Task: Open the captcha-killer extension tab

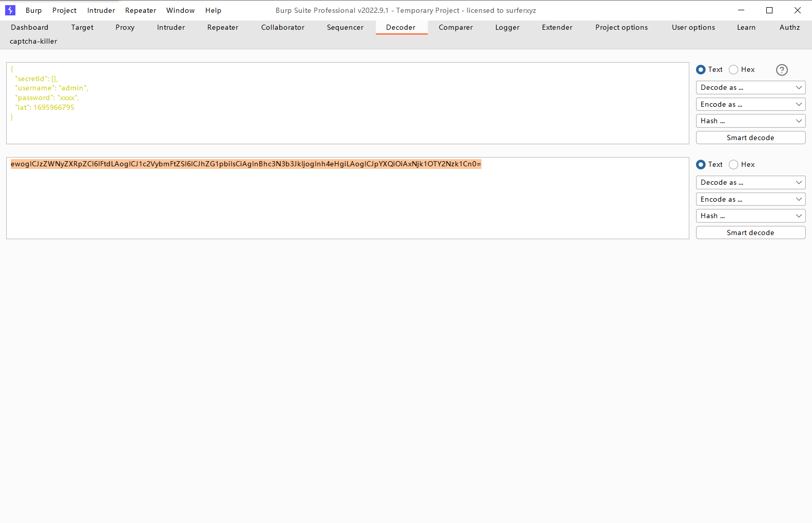Action: coord(33,42)
